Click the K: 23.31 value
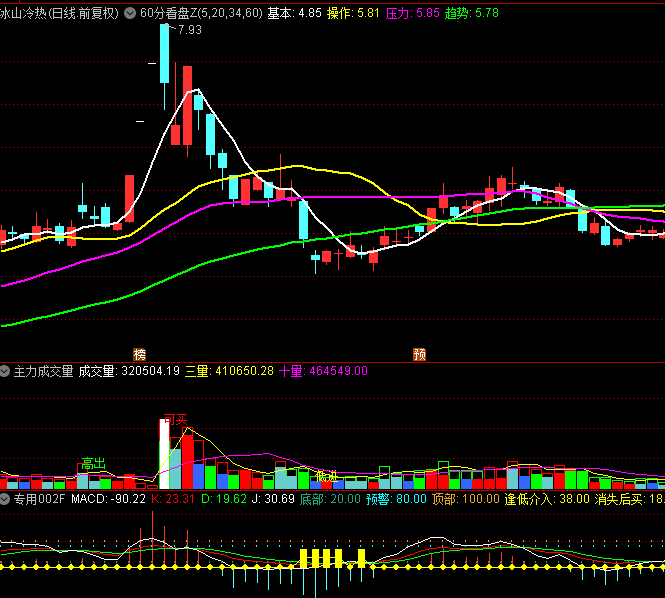This screenshot has width=665, height=598. [x=173, y=499]
